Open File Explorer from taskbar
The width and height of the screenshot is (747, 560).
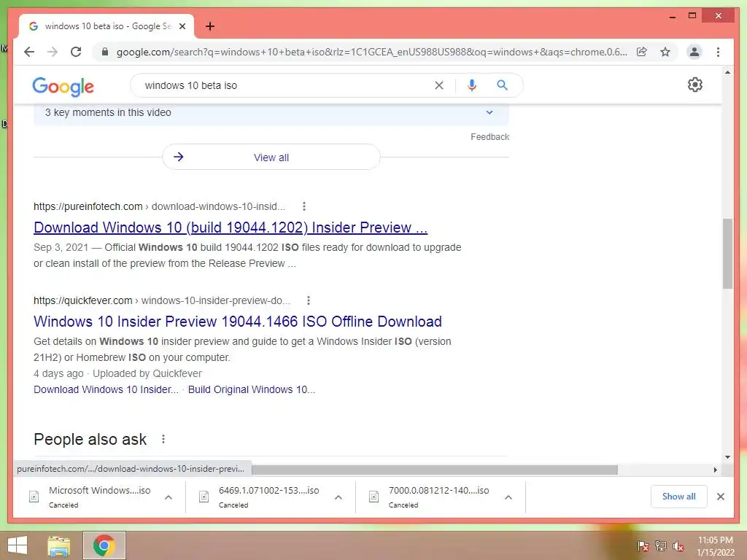pyautogui.click(x=59, y=545)
